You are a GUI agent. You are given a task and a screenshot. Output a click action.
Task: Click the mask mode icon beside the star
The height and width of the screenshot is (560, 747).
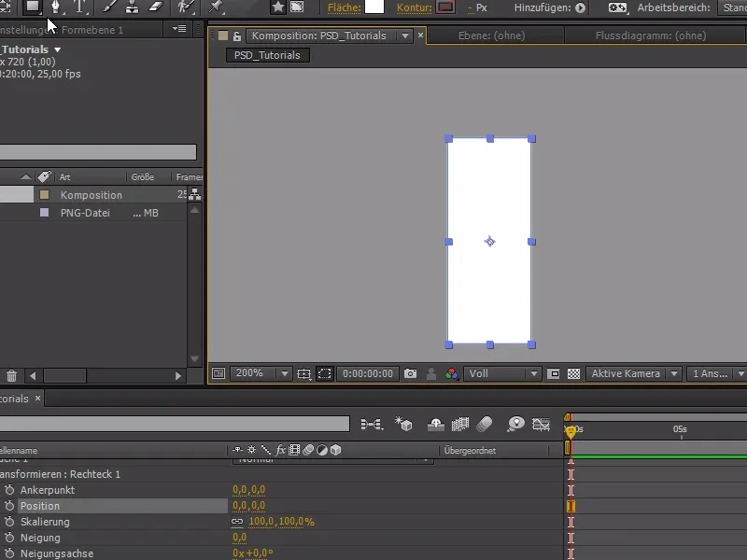297,7
